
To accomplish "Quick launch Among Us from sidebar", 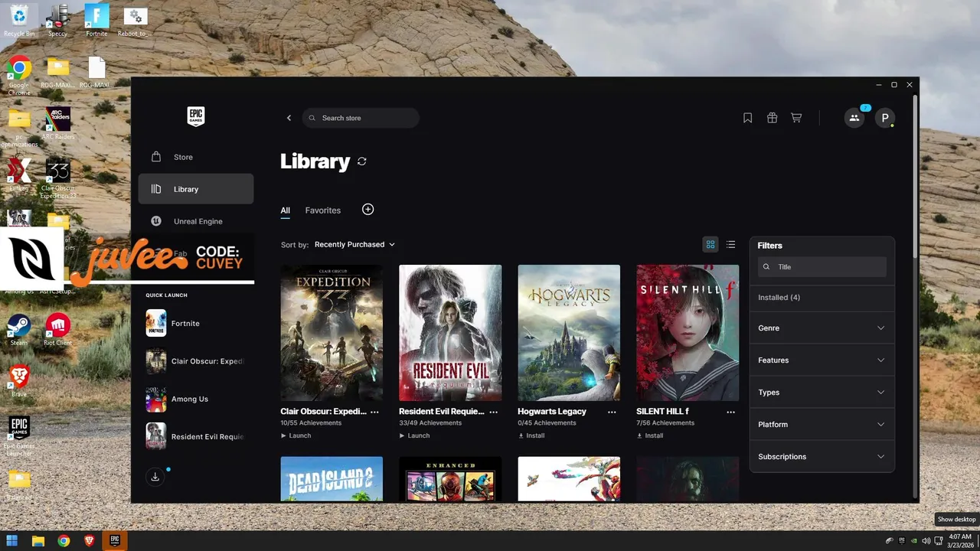I will [x=196, y=399].
